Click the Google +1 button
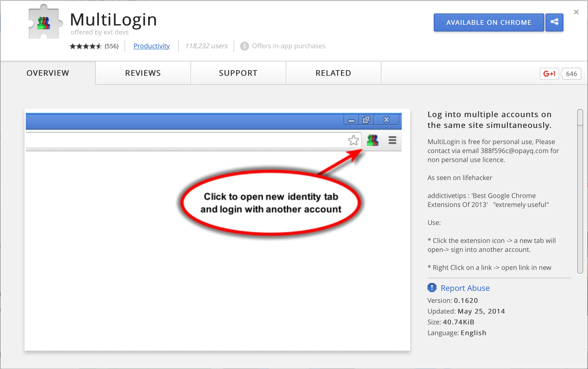Viewport: 588px width, 369px height. tap(549, 74)
